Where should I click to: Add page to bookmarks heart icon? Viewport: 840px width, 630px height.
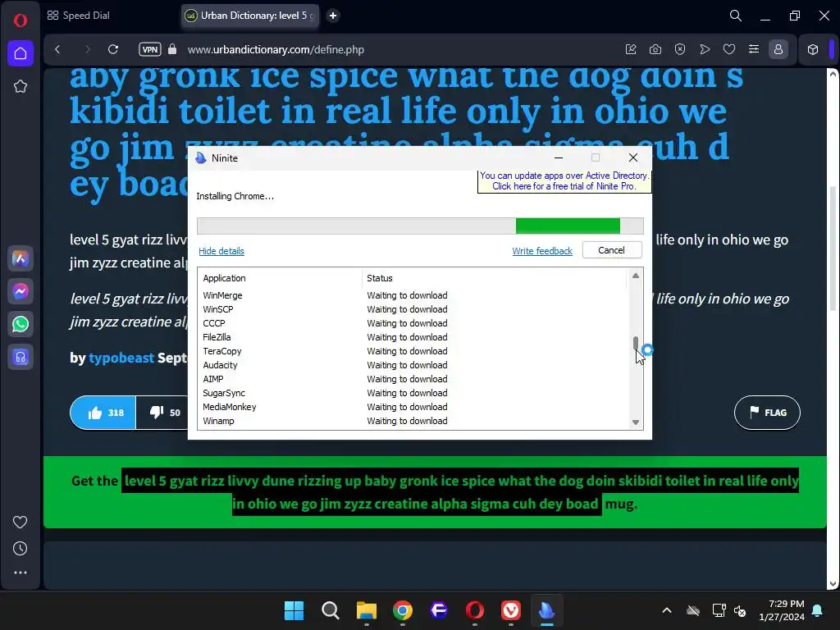(x=729, y=49)
